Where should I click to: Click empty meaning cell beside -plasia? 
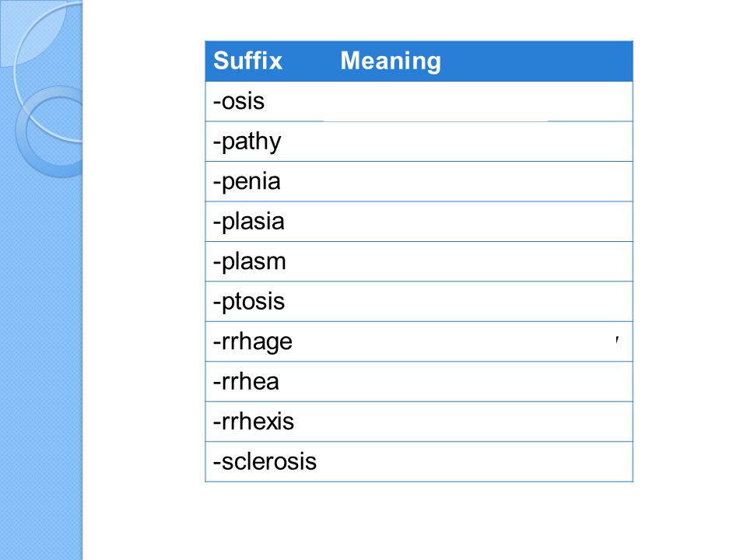tap(483, 222)
